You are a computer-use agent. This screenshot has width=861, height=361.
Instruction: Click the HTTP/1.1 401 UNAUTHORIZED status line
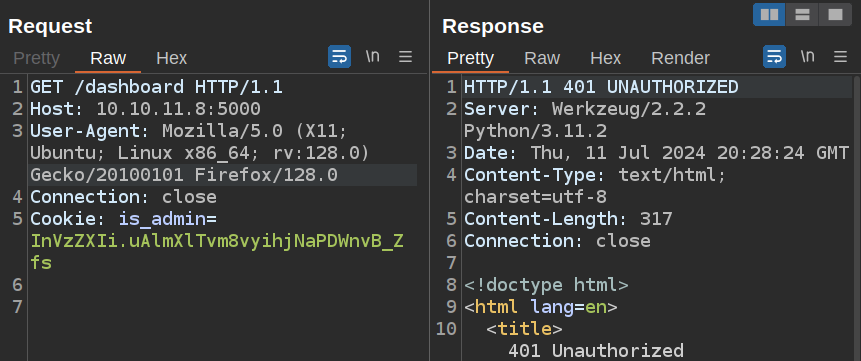601,87
